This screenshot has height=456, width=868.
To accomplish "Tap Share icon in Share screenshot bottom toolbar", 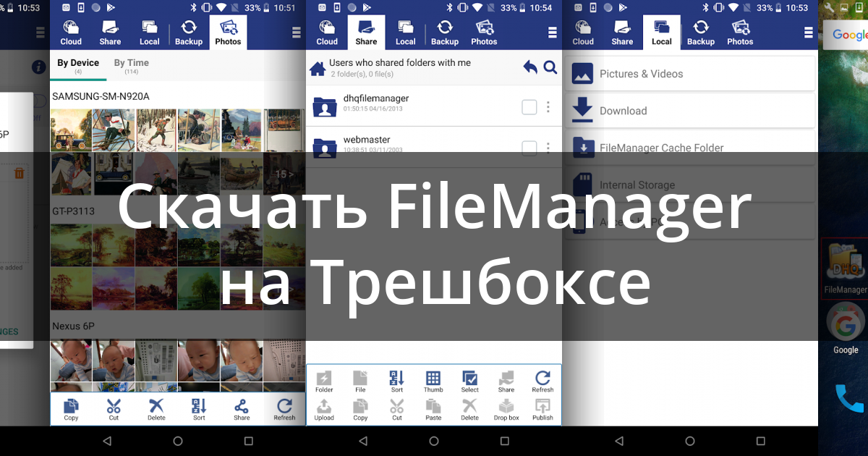I will pyautogui.click(x=506, y=381).
